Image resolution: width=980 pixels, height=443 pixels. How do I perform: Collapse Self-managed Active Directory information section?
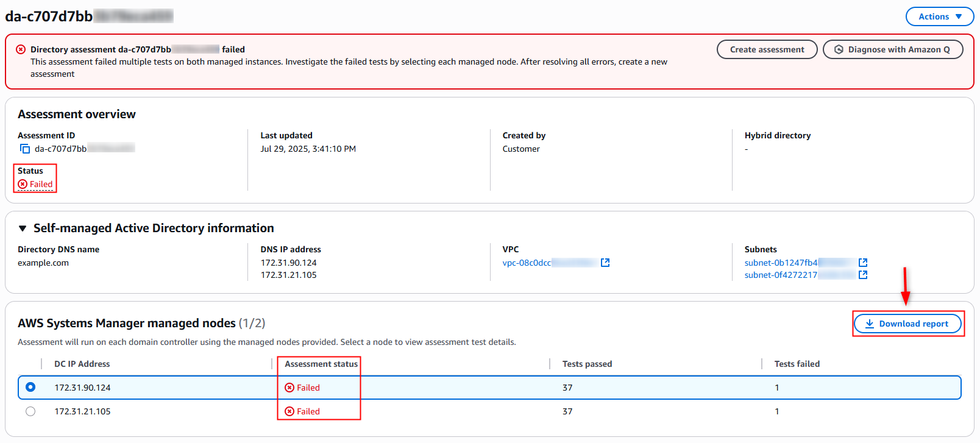23,229
